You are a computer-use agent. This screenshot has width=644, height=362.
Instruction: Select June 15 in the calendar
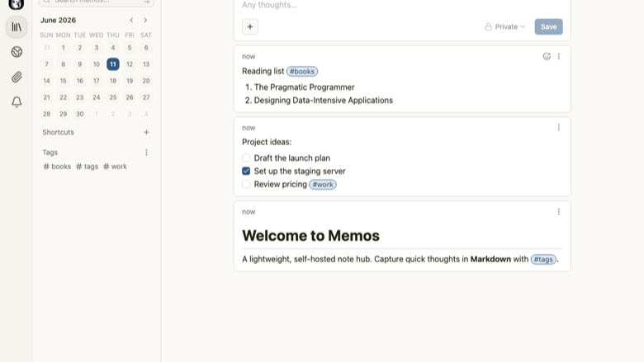point(64,81)
